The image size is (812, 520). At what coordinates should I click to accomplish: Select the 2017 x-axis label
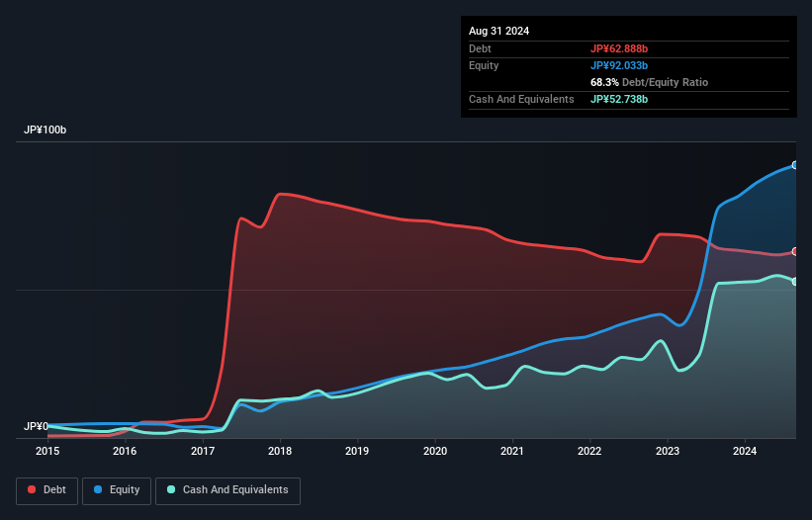pos(203,451)
